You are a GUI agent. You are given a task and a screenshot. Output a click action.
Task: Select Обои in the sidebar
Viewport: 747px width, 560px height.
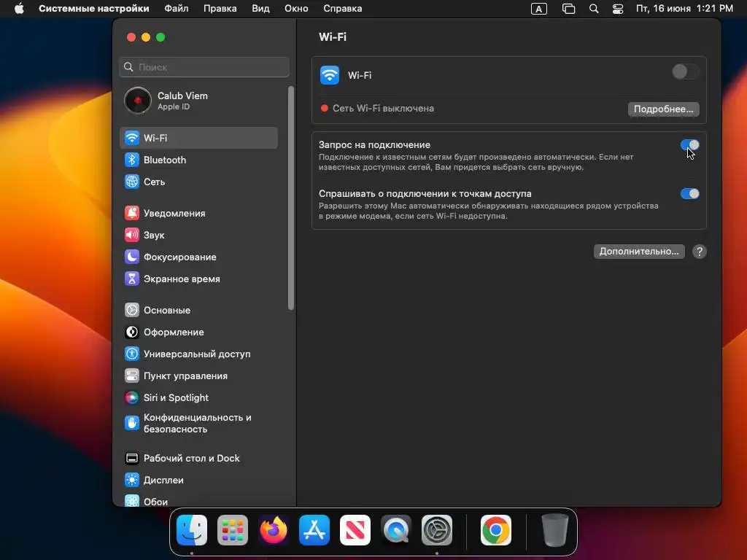pyautogui.click(x=198, y=502)
